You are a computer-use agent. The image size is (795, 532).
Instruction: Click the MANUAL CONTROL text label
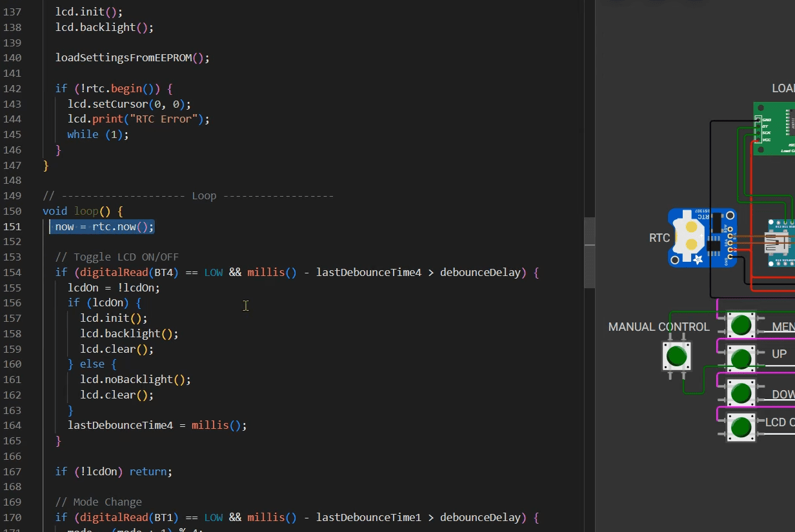point(658,327)
